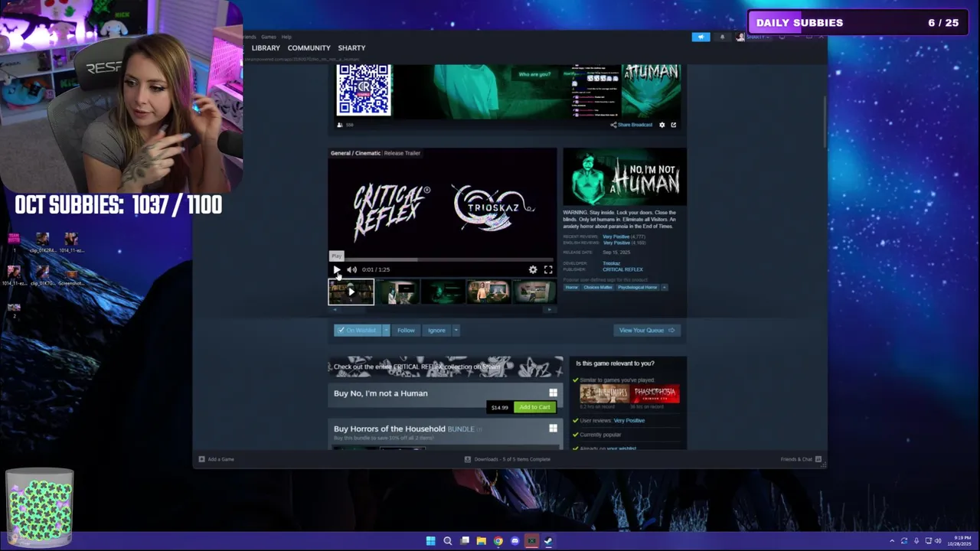Open the Choices Matter tag
Image resolution: width=980 pixels, height=551 pixels.
point(598,287)
